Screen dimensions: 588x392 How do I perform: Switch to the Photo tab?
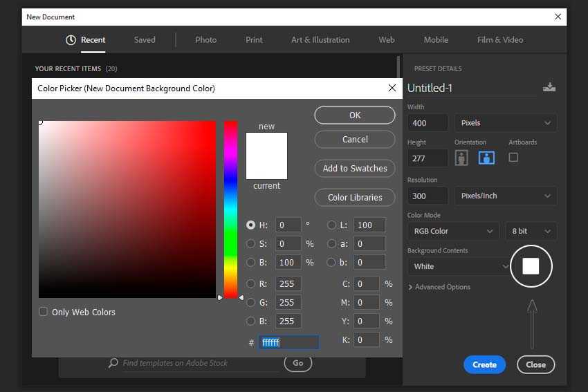pyautogui.click(x=205, y=40)
